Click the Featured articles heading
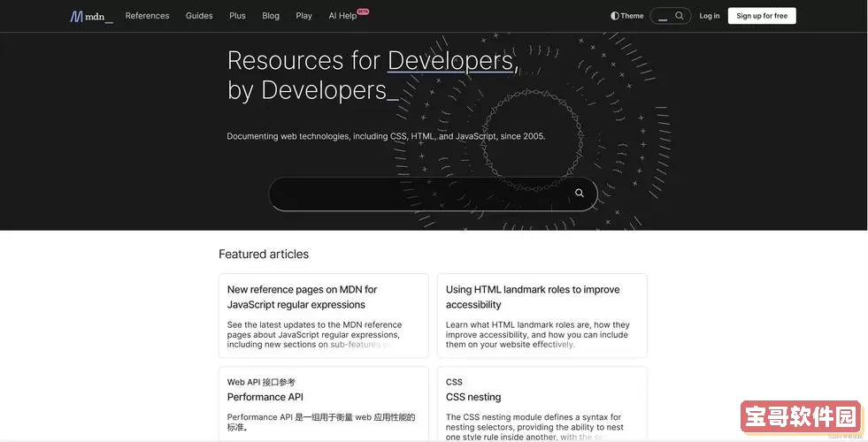868x442 pixels. (264, 255)
